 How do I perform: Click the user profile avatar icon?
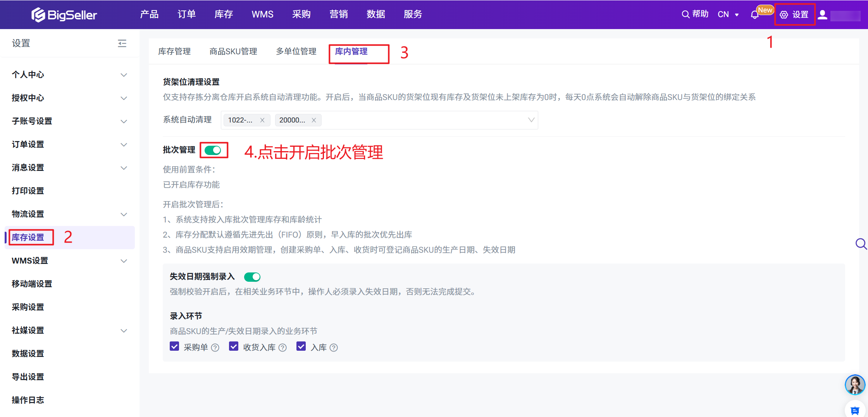pyautogui.click(x=822, y=15)
